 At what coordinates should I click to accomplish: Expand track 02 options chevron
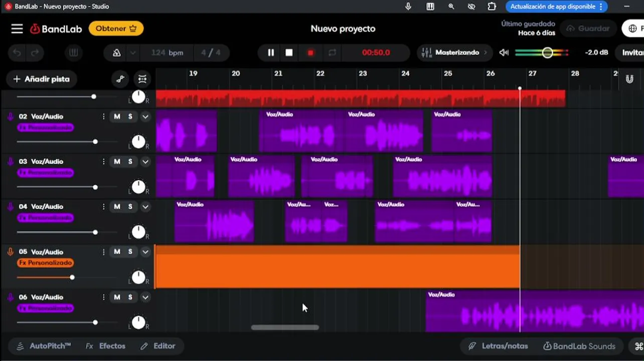(x=145, y=116)
